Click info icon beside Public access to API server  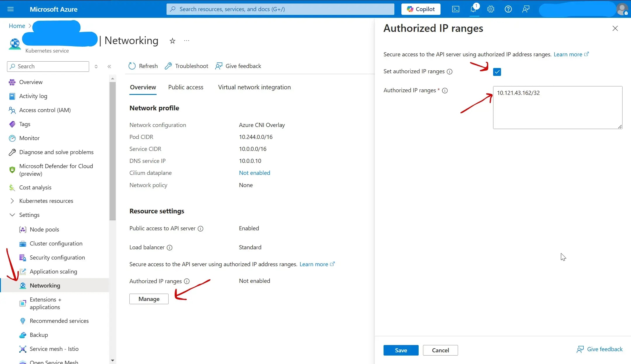(200, 229)
